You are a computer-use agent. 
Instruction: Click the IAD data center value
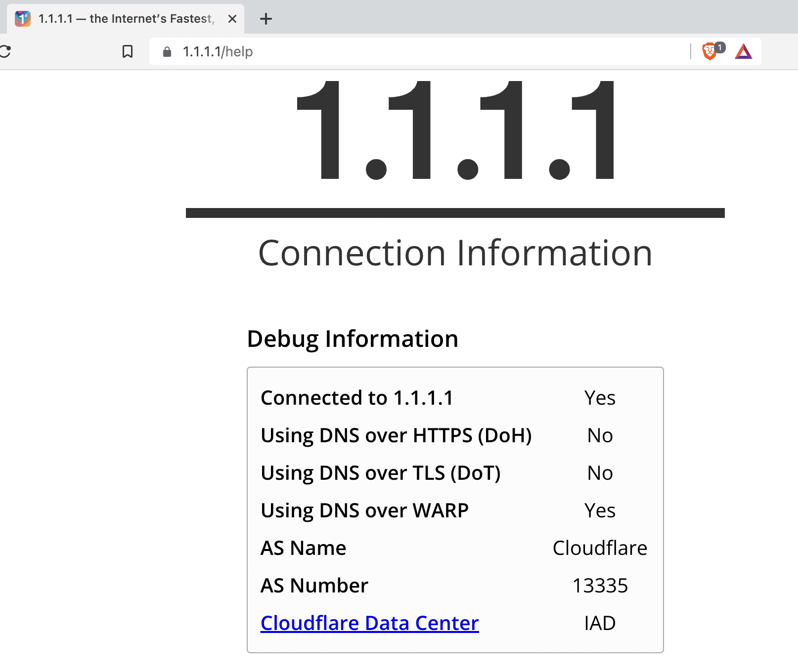pos(600,623)
